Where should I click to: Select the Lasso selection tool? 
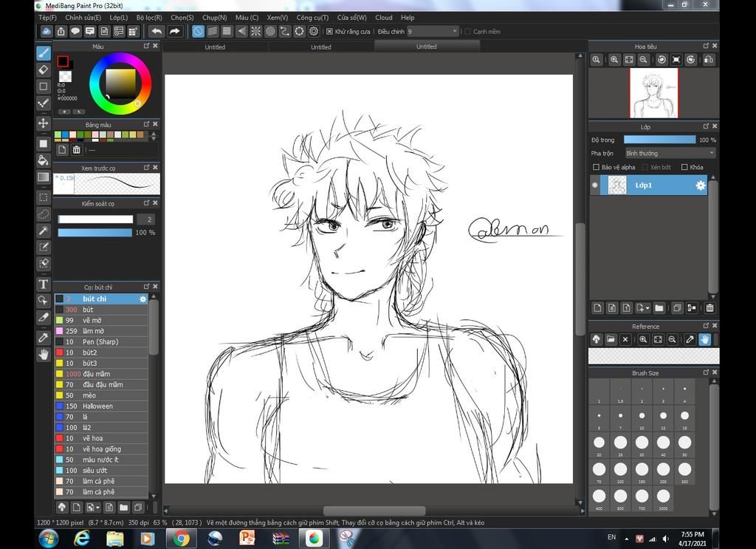(x=44, y=214)
